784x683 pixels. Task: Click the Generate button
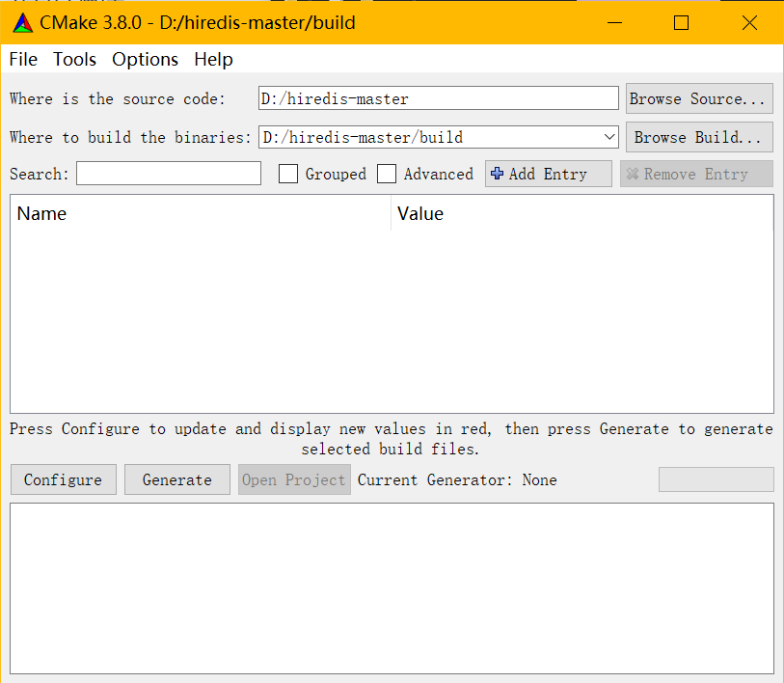[176, 479]
